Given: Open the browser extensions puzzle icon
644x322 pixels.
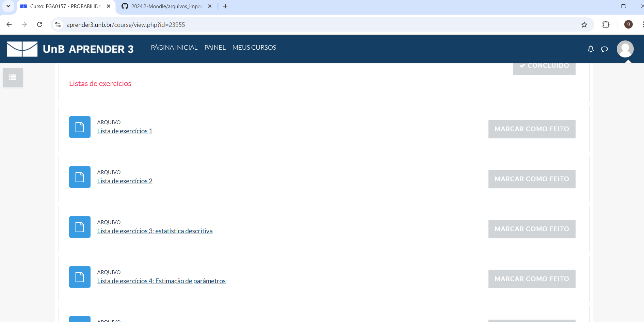Looking at the screenshot, I should [606, 24].
